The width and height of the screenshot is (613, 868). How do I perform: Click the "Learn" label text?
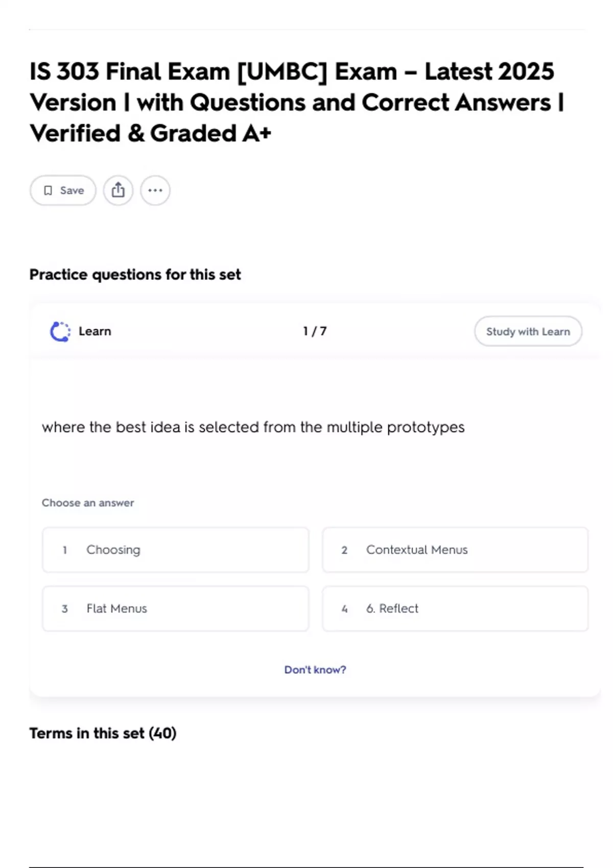(95, 331)
